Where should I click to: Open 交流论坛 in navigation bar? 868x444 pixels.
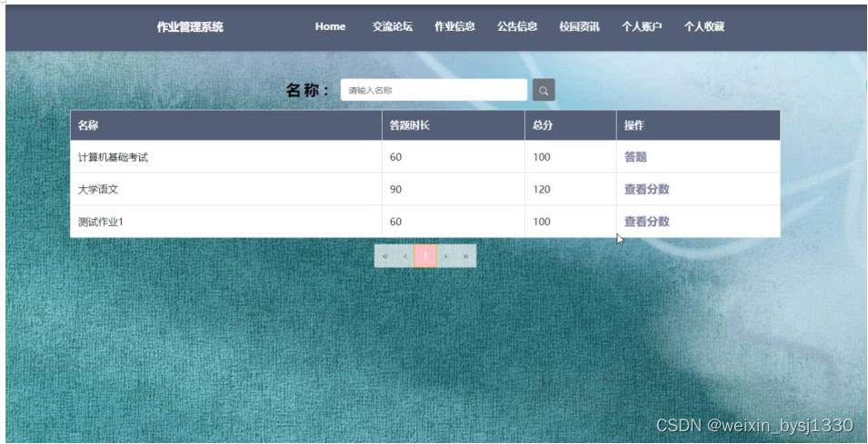pyautogui.click(x=393, y=26)
